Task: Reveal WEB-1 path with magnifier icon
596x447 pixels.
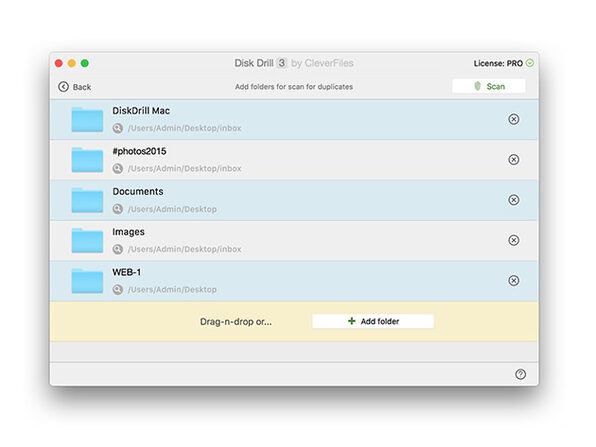Action: [118, 290]
